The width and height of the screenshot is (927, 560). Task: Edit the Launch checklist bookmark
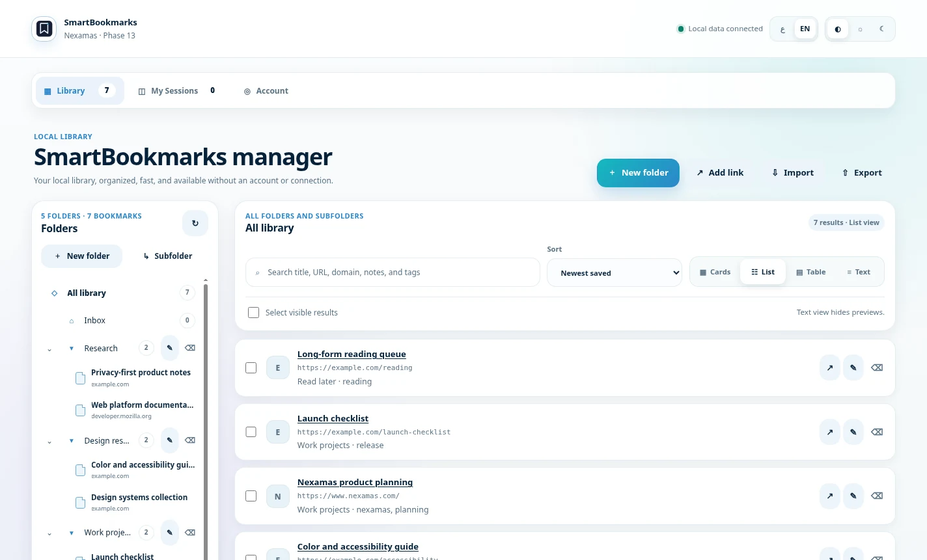coord(853,432)
